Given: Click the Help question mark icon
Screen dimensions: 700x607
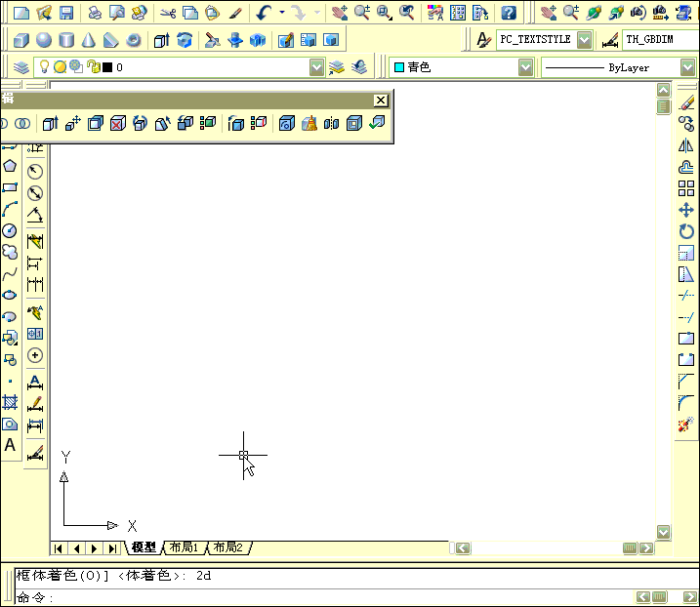Looking at the screenshot, I should [x=509, y=13].
